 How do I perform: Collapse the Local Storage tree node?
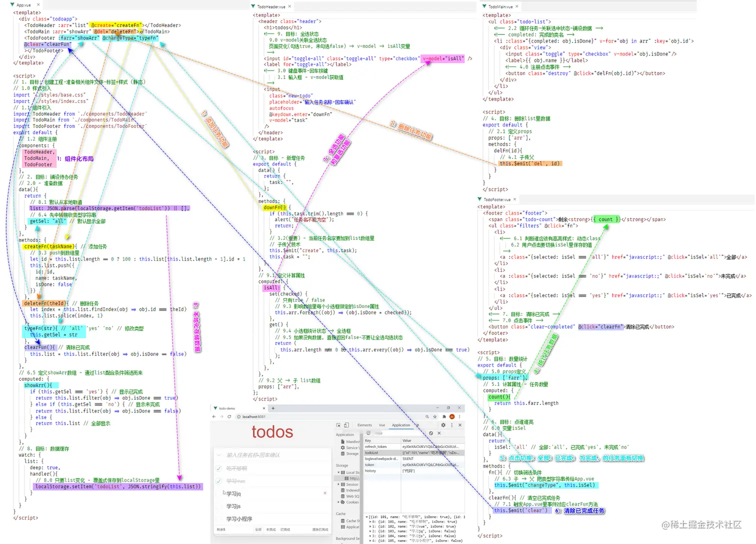(x=338, y=472)
